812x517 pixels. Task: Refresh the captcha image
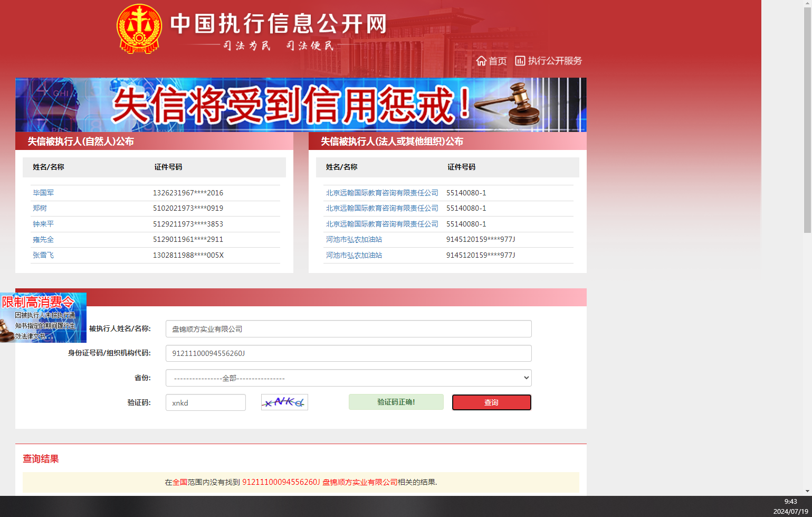[x=284, y=402]
